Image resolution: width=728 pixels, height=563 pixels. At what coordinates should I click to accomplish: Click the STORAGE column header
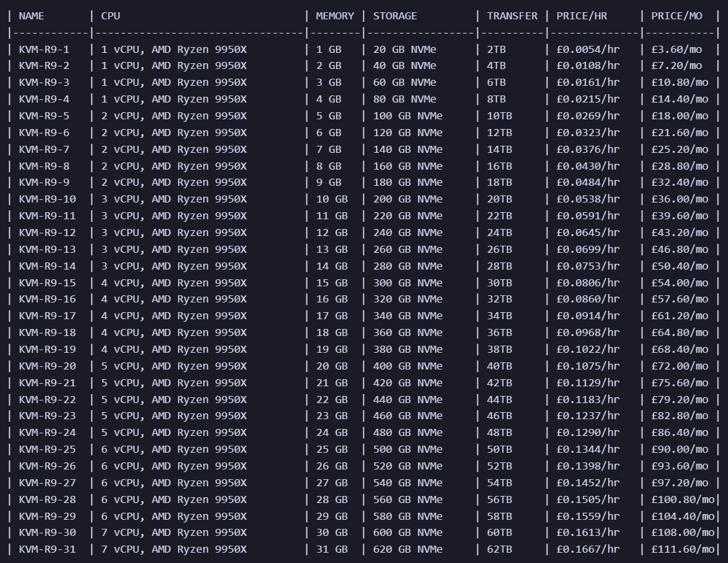tap(395, 15)
